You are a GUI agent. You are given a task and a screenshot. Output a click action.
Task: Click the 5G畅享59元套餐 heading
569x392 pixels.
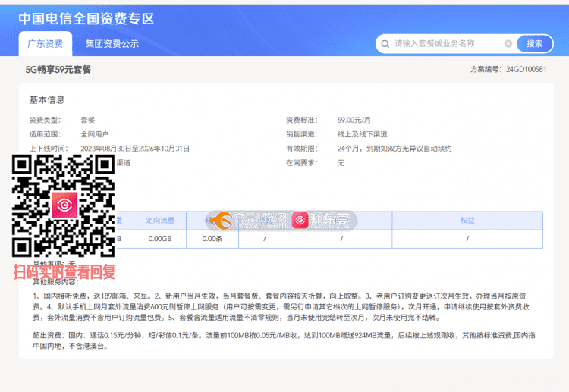pos(58,70)
